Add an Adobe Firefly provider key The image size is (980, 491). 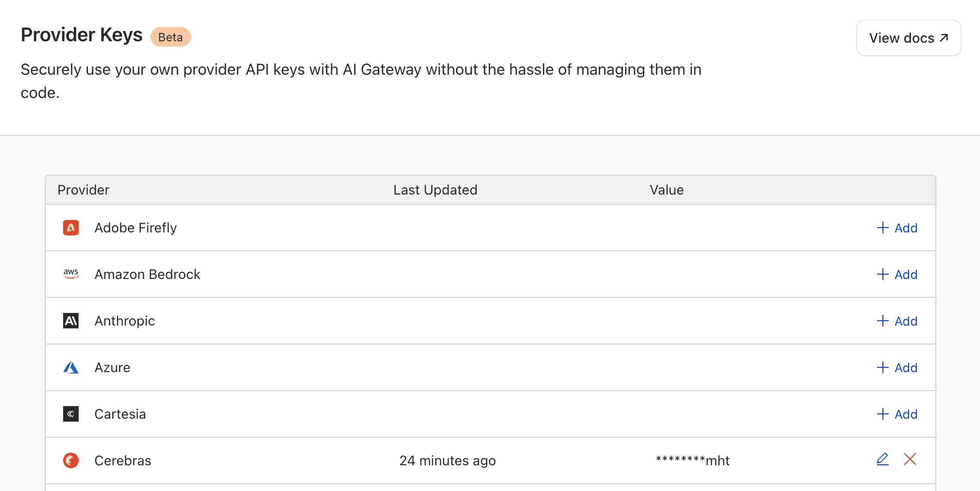click(897, 228)
